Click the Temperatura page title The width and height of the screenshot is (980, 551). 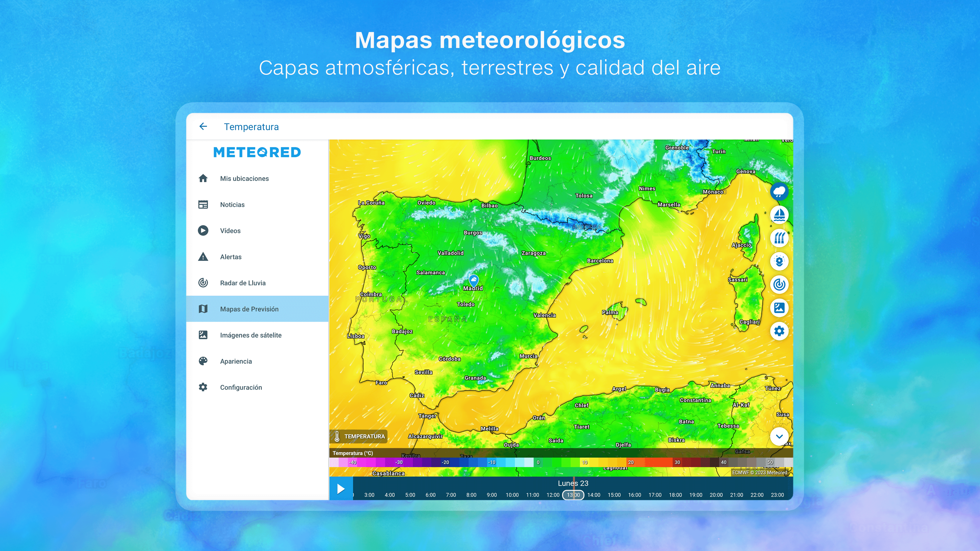point(251,127)
